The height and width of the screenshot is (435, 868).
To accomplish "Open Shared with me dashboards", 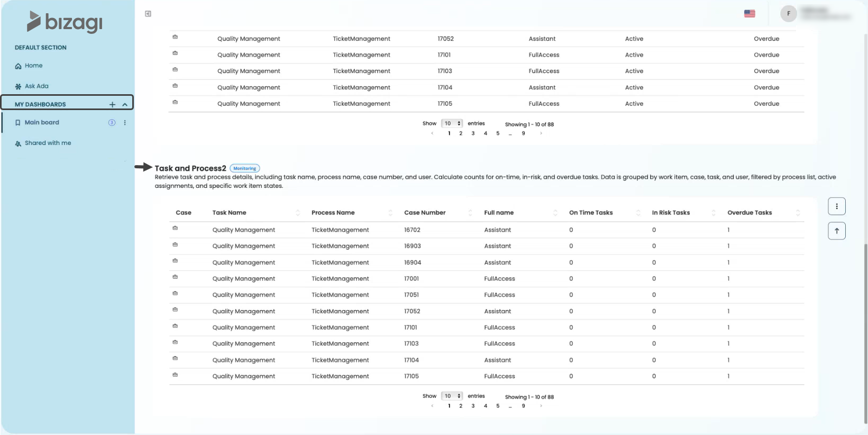I will click(48, 143).
